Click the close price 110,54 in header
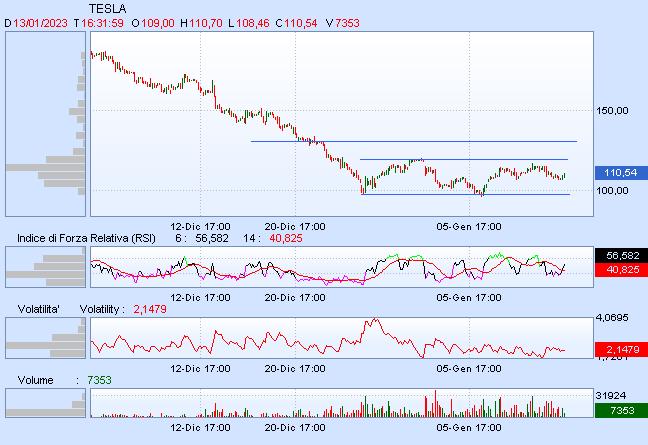Screen dimensions: 648x445 (300, 23)
